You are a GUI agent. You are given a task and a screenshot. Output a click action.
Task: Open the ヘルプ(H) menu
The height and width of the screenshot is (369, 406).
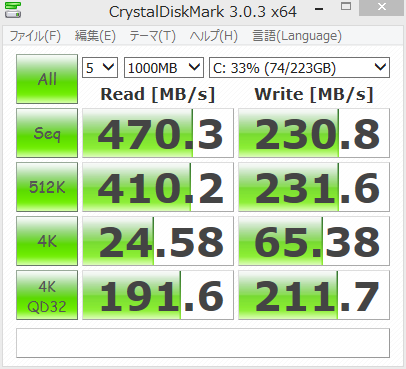[x=214, y=36]
